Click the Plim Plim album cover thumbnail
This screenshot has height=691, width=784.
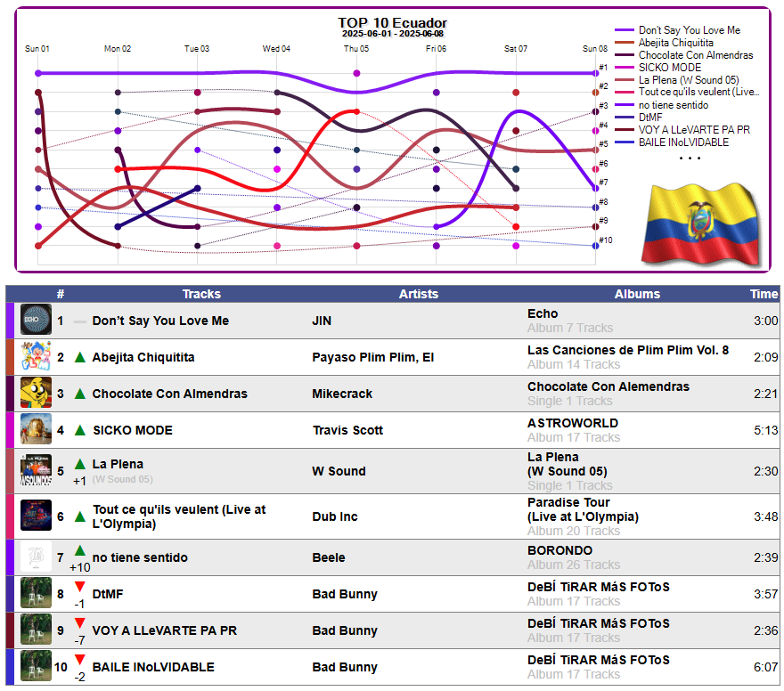[x=36, y=356]
